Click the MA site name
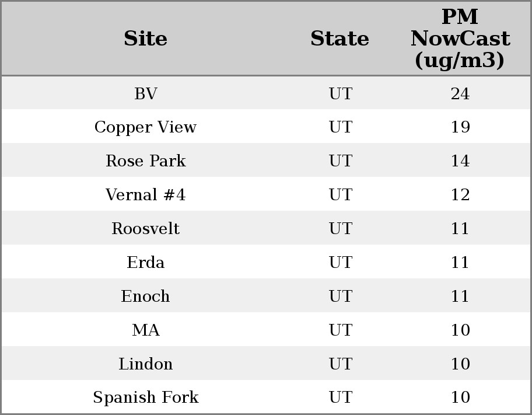 [145, 330]
